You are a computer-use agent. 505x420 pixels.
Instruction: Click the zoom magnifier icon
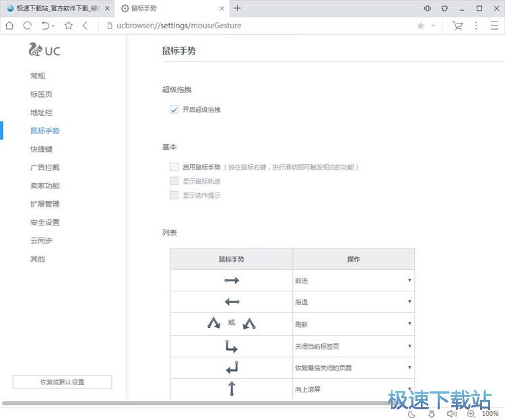click(x=471, y=414)
